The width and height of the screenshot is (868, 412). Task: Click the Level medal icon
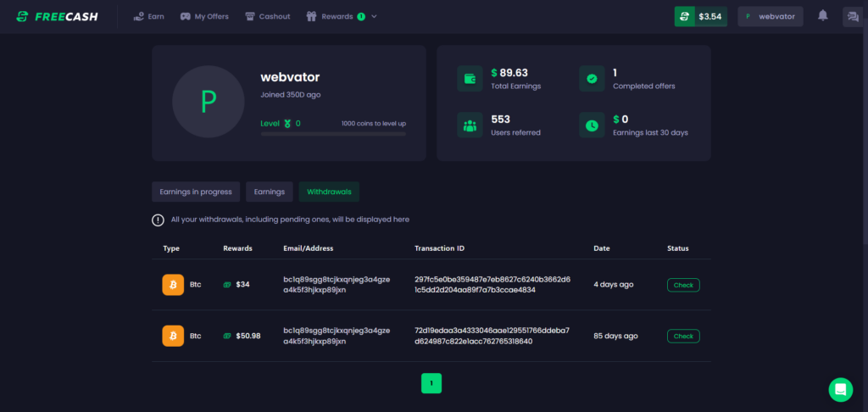click(287, 124)
